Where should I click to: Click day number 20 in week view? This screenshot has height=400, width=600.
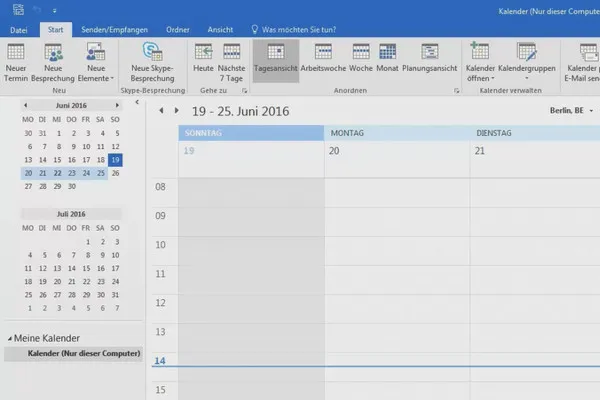click(334, 151)
